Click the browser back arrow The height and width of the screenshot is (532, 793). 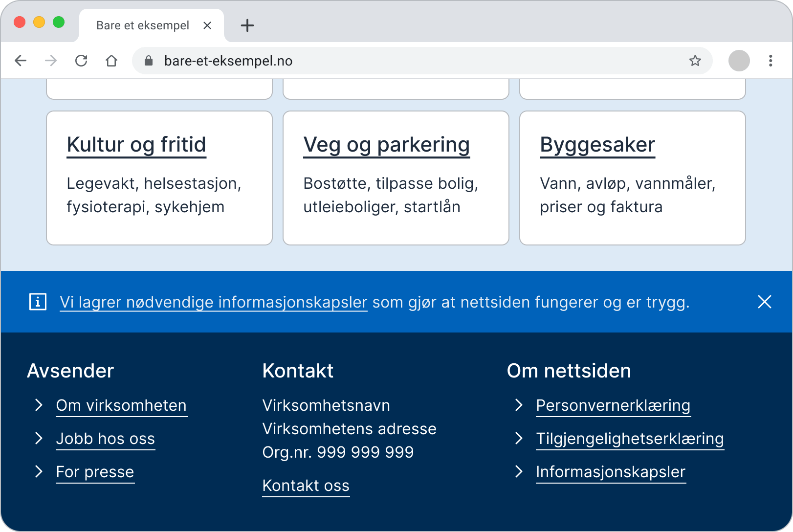click(21, 61)
